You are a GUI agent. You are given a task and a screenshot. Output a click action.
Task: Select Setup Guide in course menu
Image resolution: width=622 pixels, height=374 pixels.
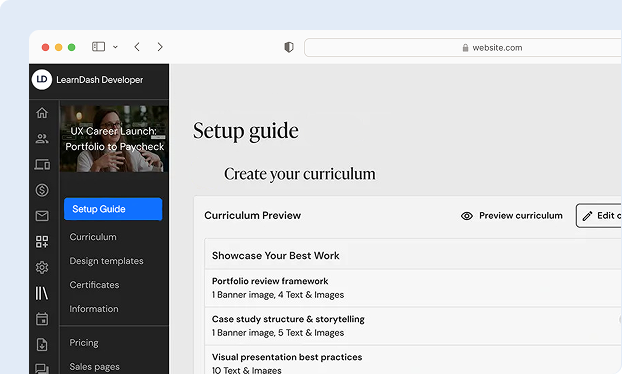(x=113, y=209)
